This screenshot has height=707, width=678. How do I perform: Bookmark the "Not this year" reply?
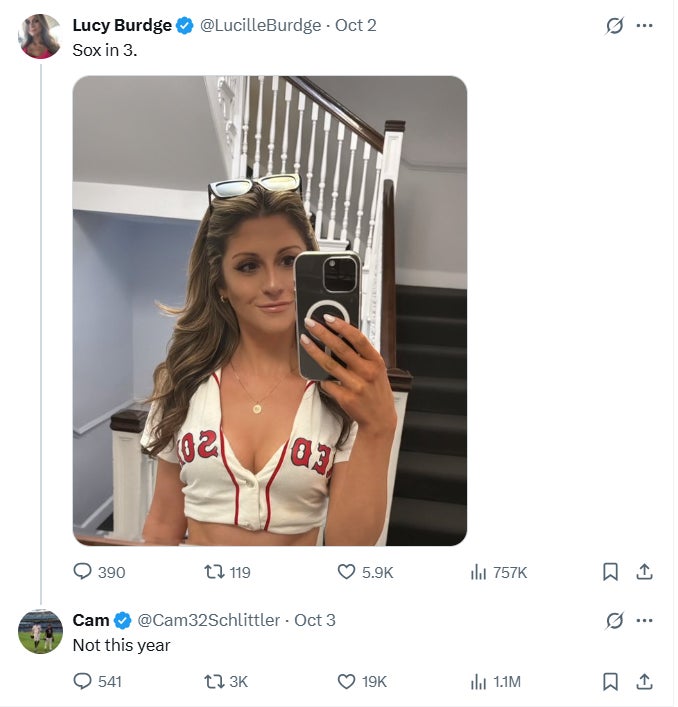610,681
